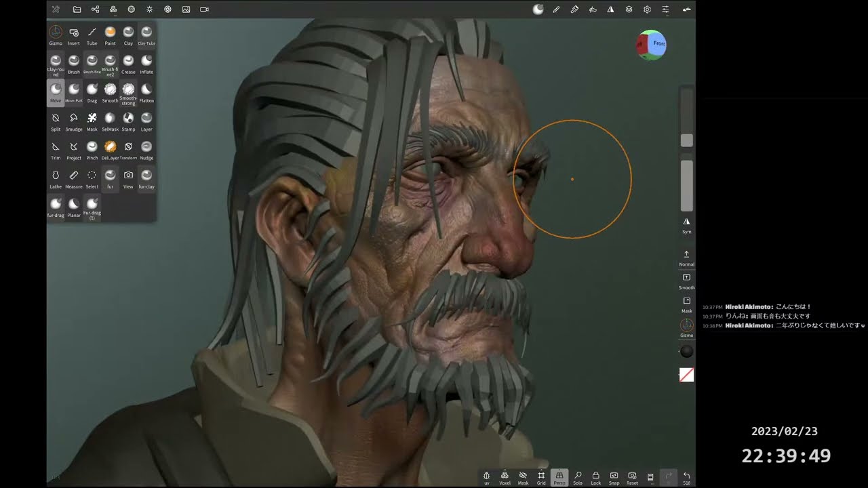Select the Mask tool in the palette
This screenshot has height=488, width=868.
click(92, 121)
